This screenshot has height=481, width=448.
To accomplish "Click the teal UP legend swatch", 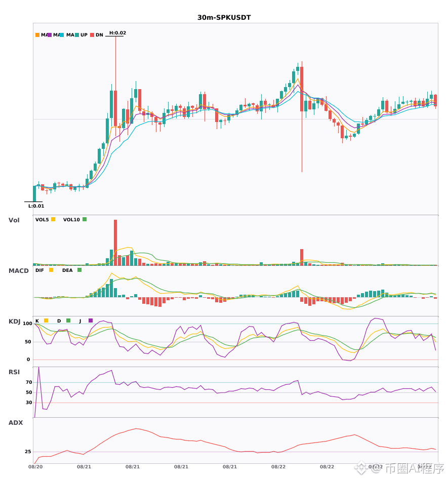I will tap(77, 35).
